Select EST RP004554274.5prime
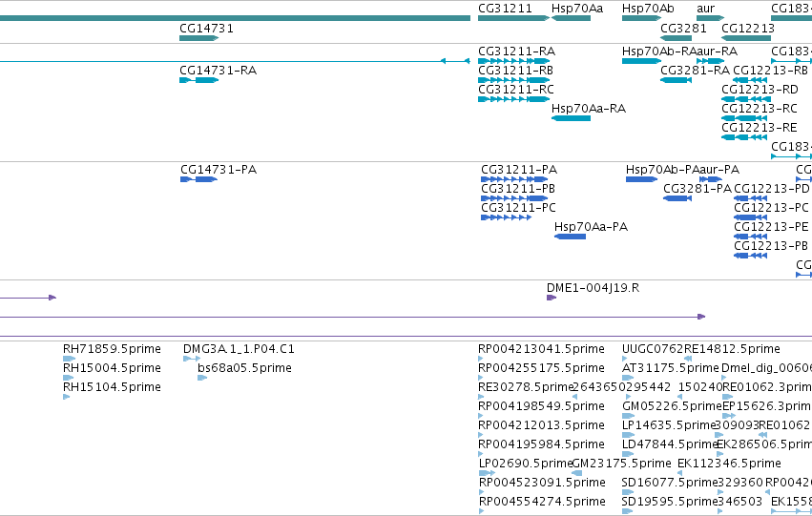Viewport: 812px width, 516px height. tap(482, 511)
